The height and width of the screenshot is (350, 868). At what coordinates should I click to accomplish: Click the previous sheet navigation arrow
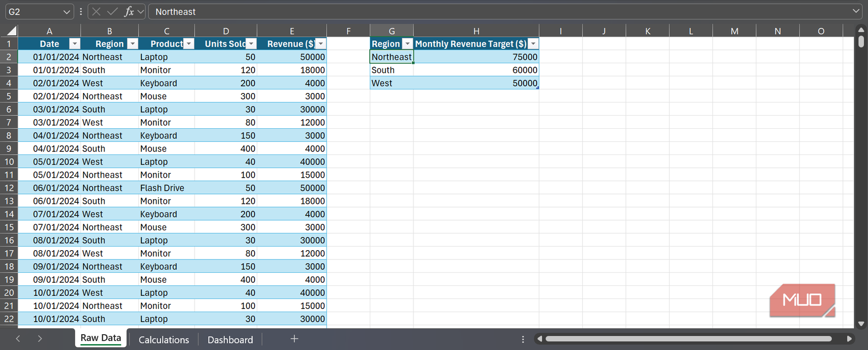coord(18,339)
